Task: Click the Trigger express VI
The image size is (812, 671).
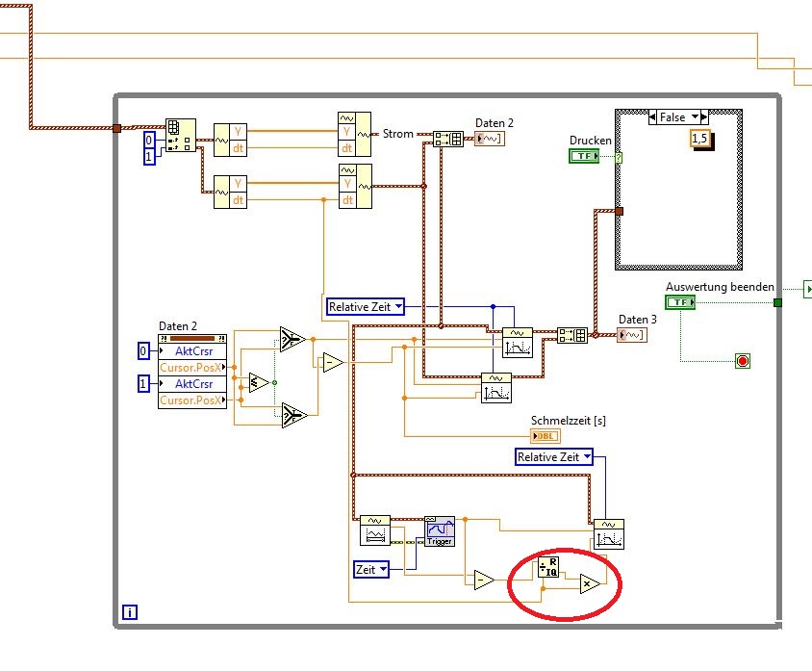Action: pos(440,531)
